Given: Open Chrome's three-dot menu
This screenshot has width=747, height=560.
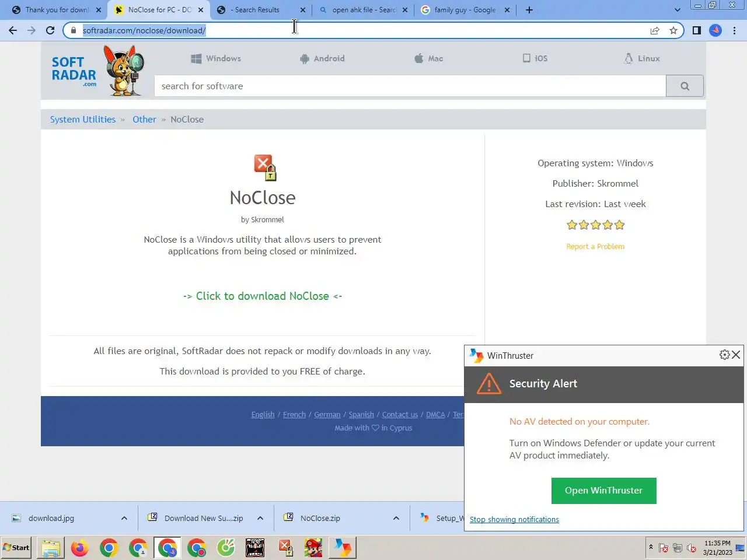Looking at the screenshot, I should tap(734, 30).
